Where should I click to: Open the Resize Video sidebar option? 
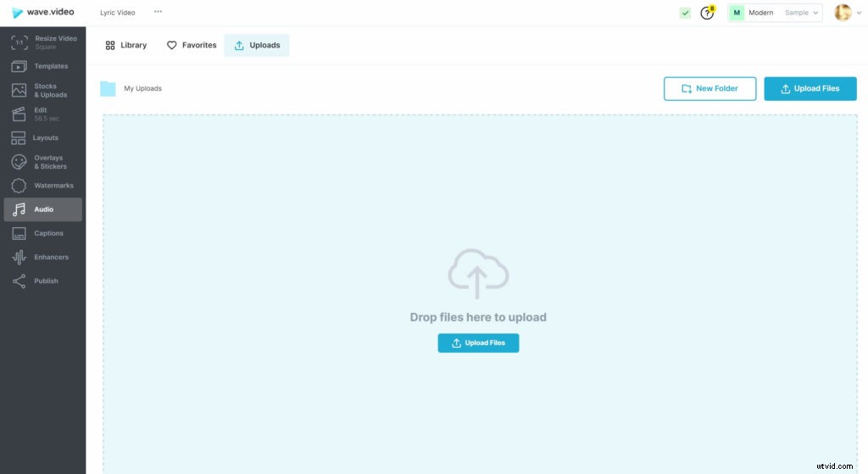[x=42, y=42]
